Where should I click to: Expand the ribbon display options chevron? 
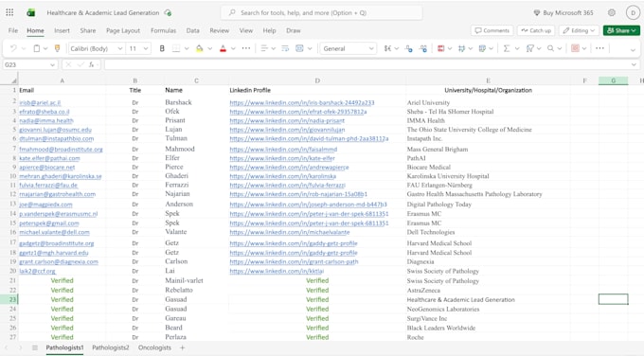(x=633, y=49)
